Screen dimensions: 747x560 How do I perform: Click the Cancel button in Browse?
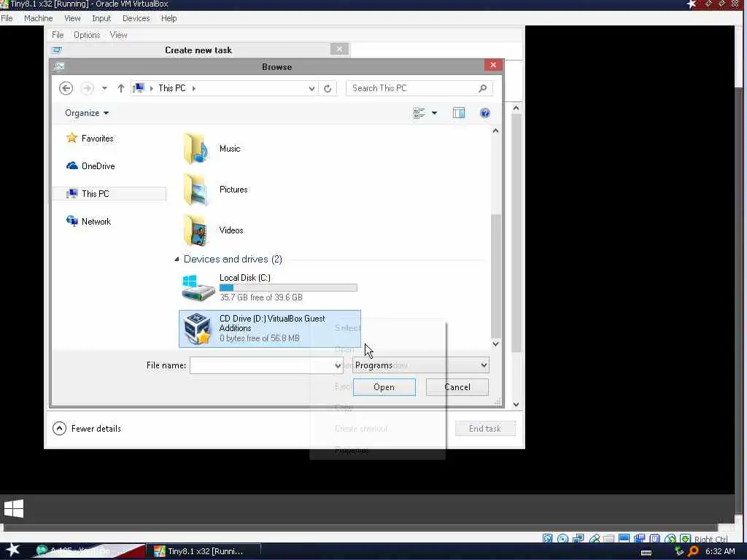click(457, 387)
